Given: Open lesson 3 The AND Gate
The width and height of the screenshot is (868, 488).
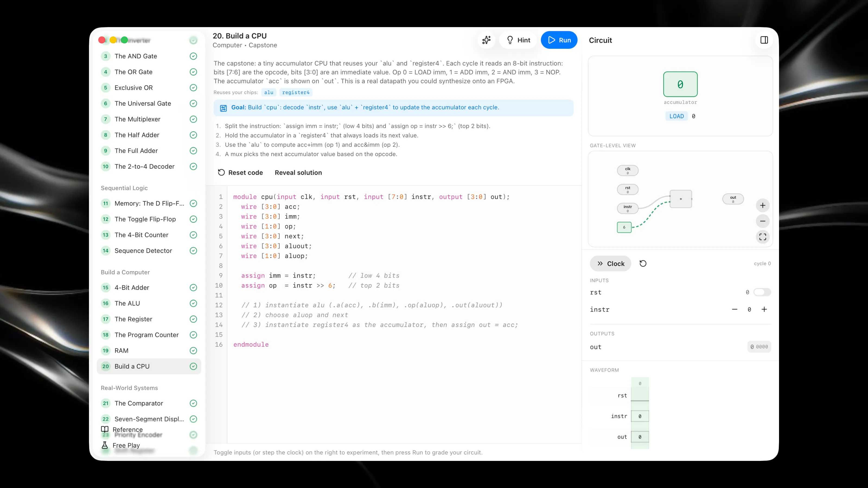Looking at the screenshot, I should [149, 56].
